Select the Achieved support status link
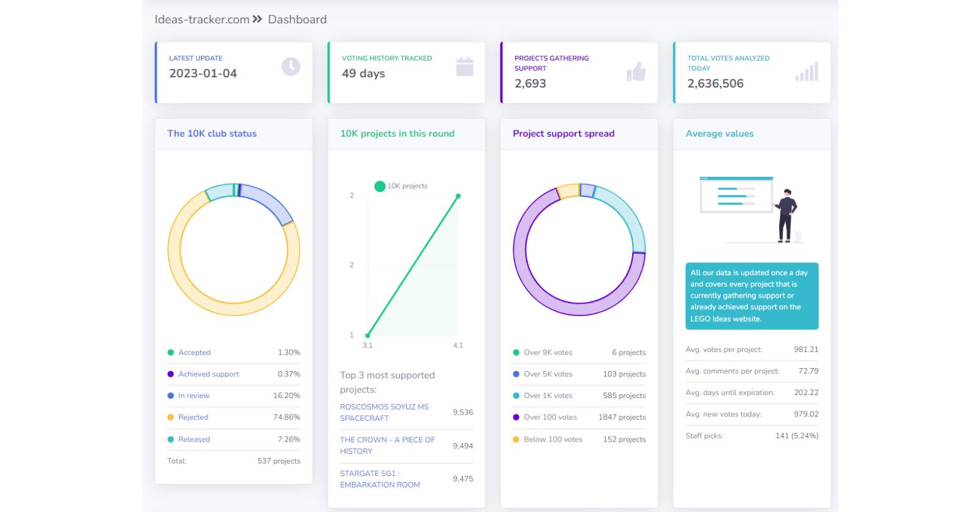Screen dimensions: 980x512 208,374
